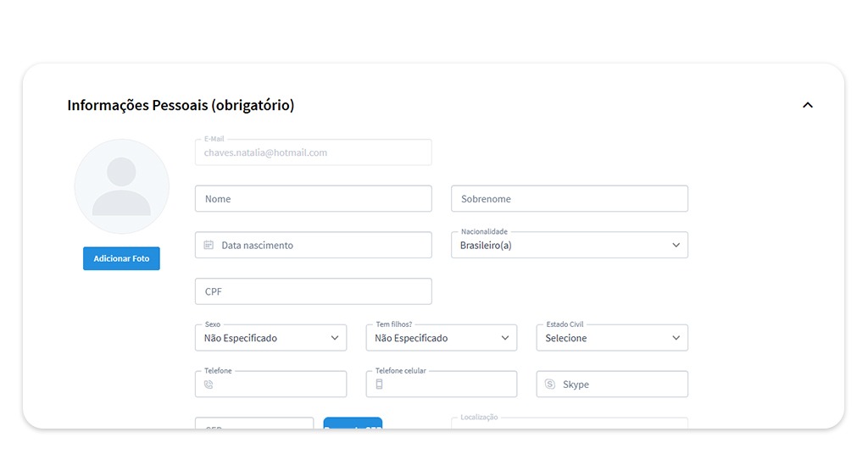
Task: Click the phone icon in Telefone field
Action: point(209,385)
